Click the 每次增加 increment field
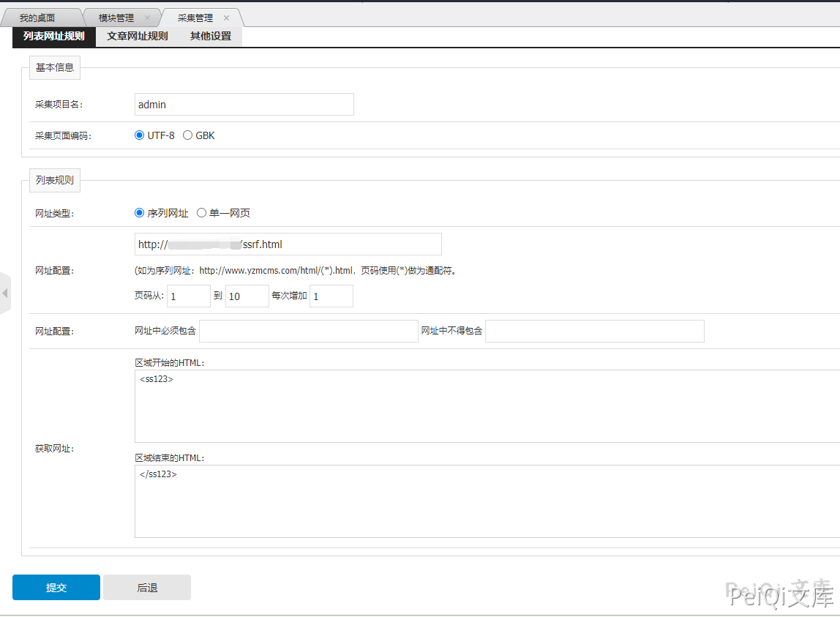Screen dimensions: 840x617 pos(331,296)
